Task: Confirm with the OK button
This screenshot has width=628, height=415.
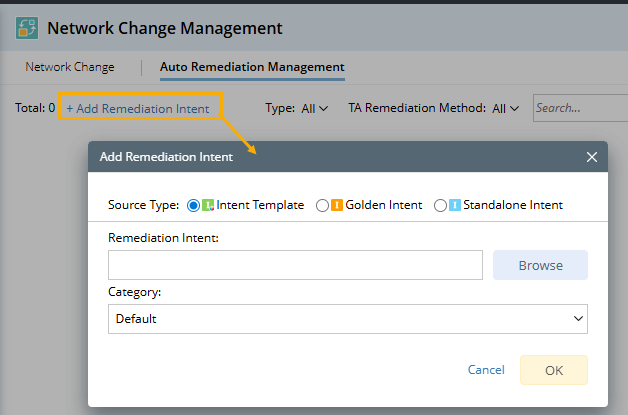Action: pyautogui.click(x=554, y=370)
